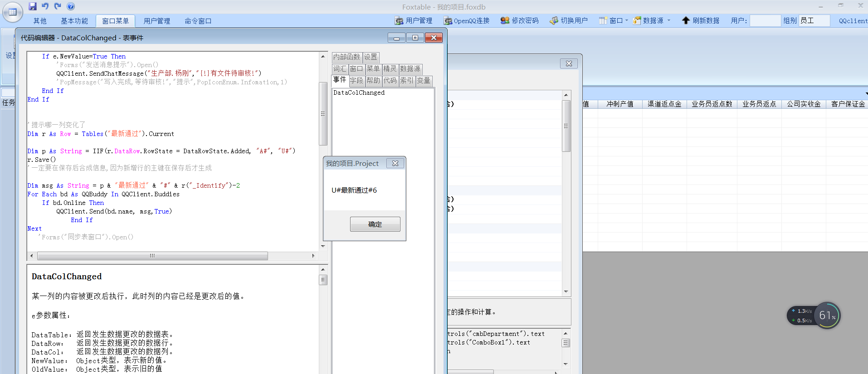Select 窗口 tab in code editor panel
Viewport: 868px width, 374px height.
click(x=356, y=68)
